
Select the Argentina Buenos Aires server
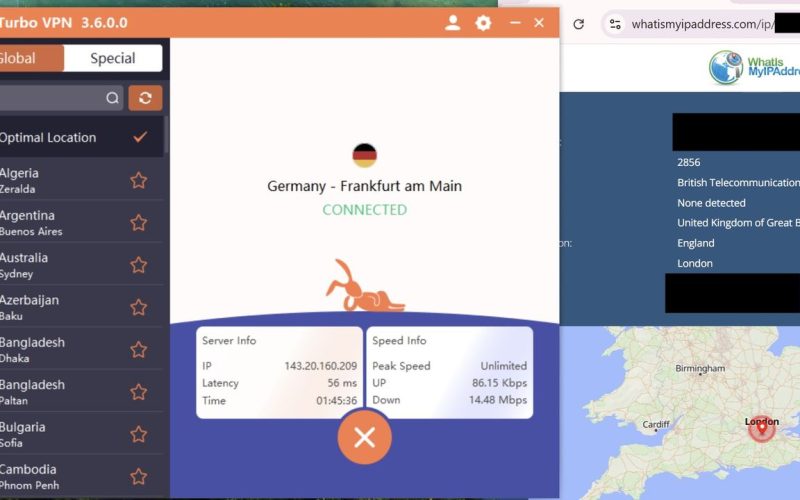[82, 222]
